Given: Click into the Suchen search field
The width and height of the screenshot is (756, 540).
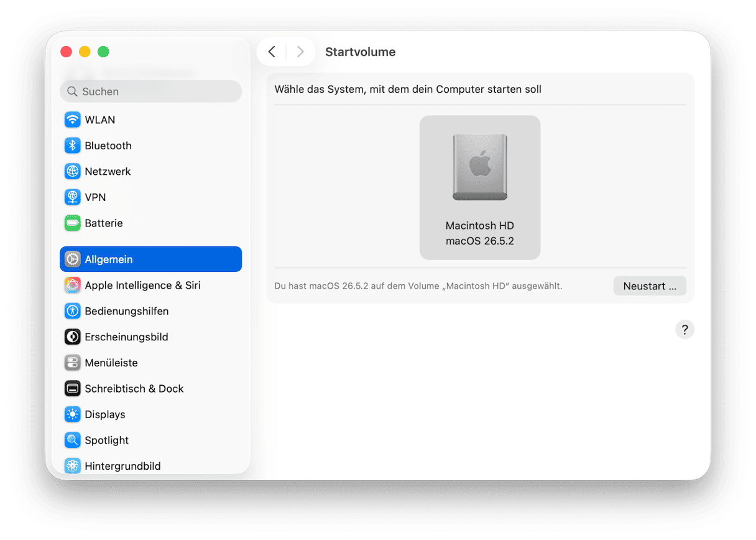Looking at the screenshot, I should [151, 91].
